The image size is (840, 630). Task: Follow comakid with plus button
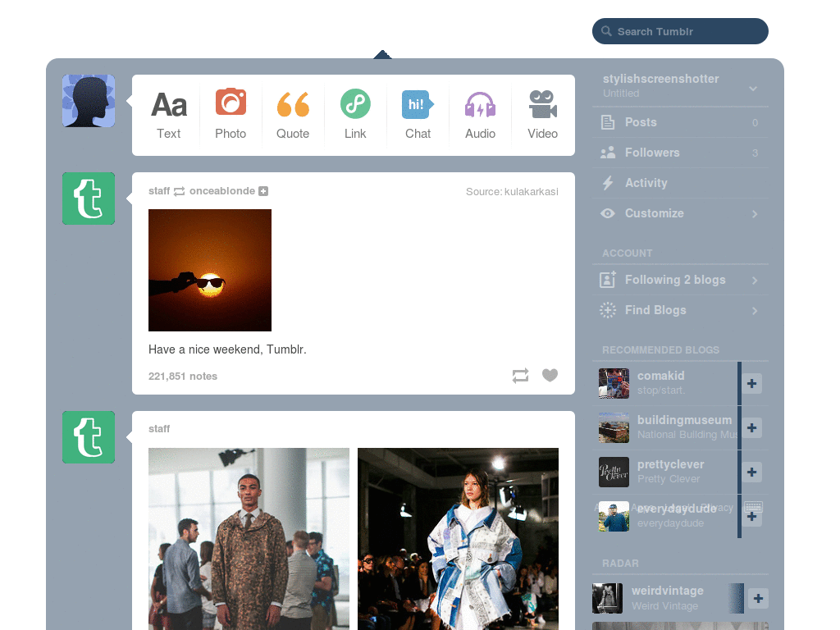752,384
